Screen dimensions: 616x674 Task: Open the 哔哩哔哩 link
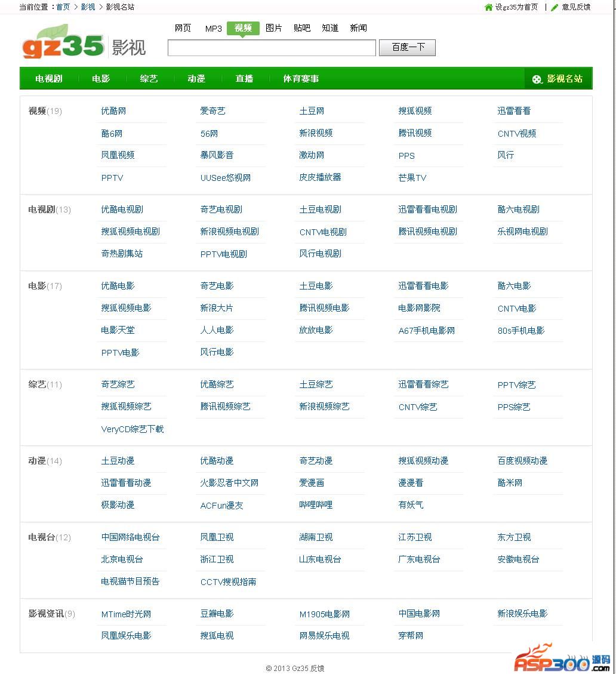[x=316, y=505]
